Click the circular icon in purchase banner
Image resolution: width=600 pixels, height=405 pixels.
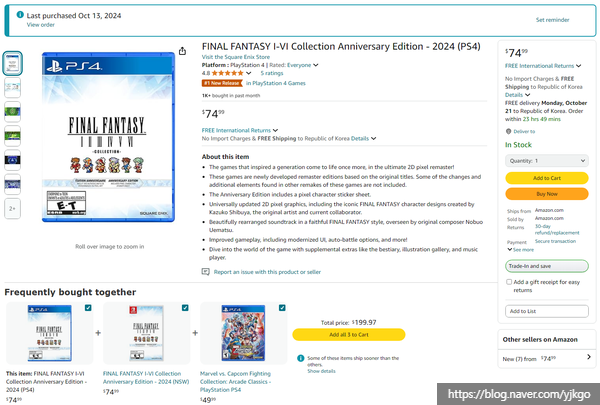click(19, 16)
